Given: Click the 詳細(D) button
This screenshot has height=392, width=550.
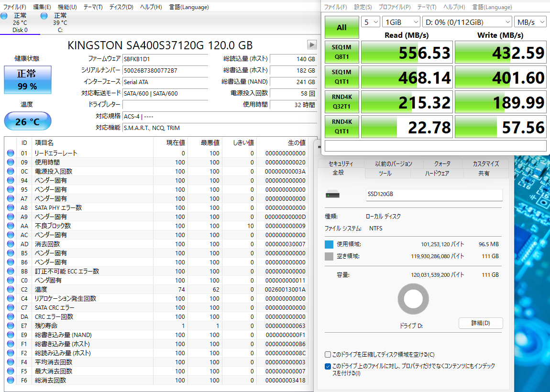Looking at the screenshot, I should [480, 323].
